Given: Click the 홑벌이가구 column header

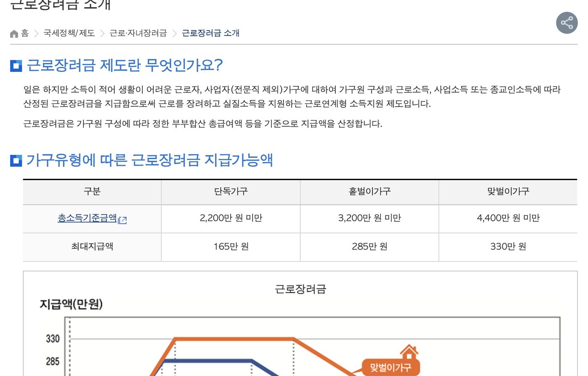Looking at the screenshot, I should [370, 192].
